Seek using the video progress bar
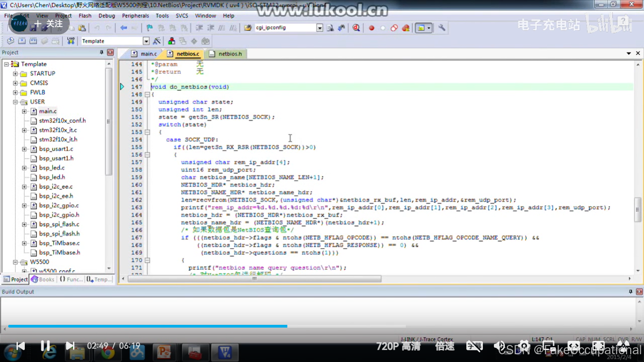Screen dimensions: 644x362 click(322, 326)
